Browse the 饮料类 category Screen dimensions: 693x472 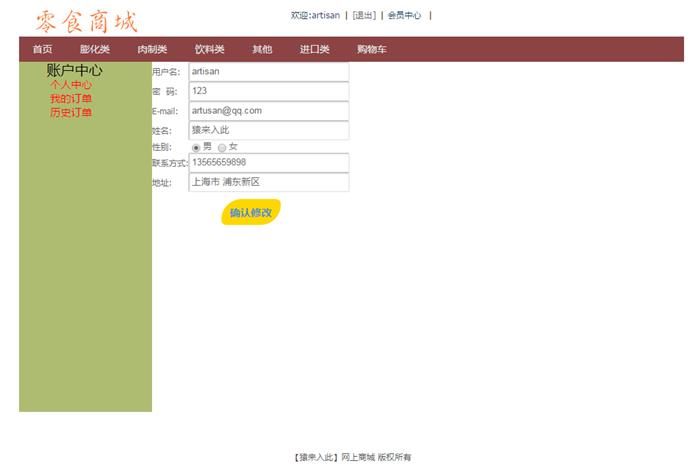(209, 50)
